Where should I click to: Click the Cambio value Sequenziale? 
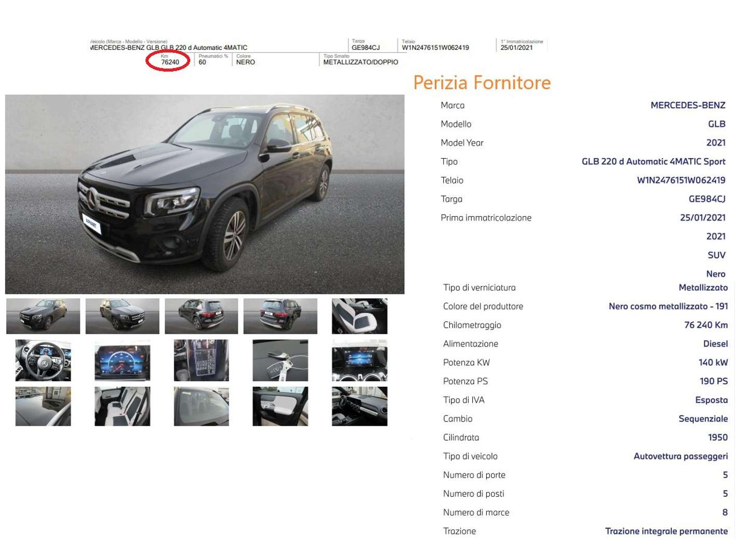click(703, 418)
